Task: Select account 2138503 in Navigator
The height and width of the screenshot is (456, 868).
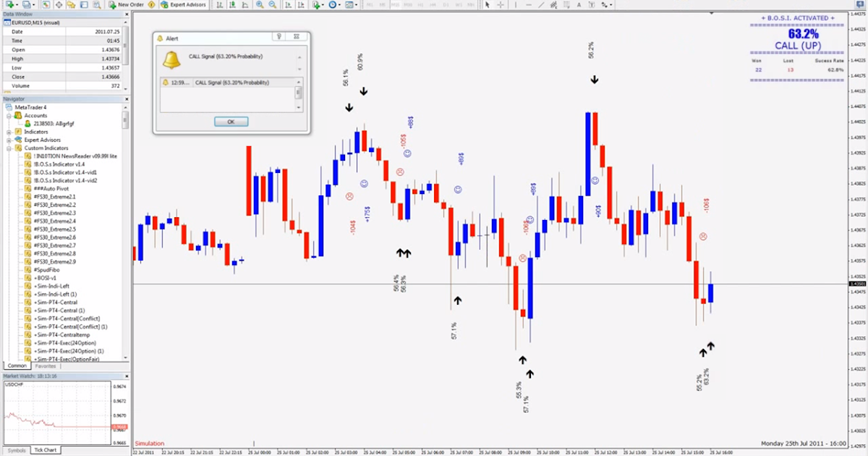Action: point(54,123)
